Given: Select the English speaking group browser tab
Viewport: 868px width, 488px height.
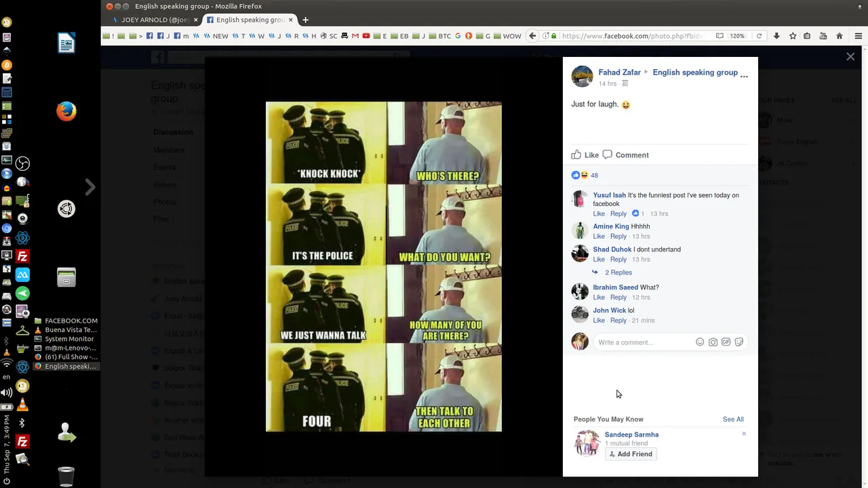Looking at the screenshot, I should coord(250,20).
